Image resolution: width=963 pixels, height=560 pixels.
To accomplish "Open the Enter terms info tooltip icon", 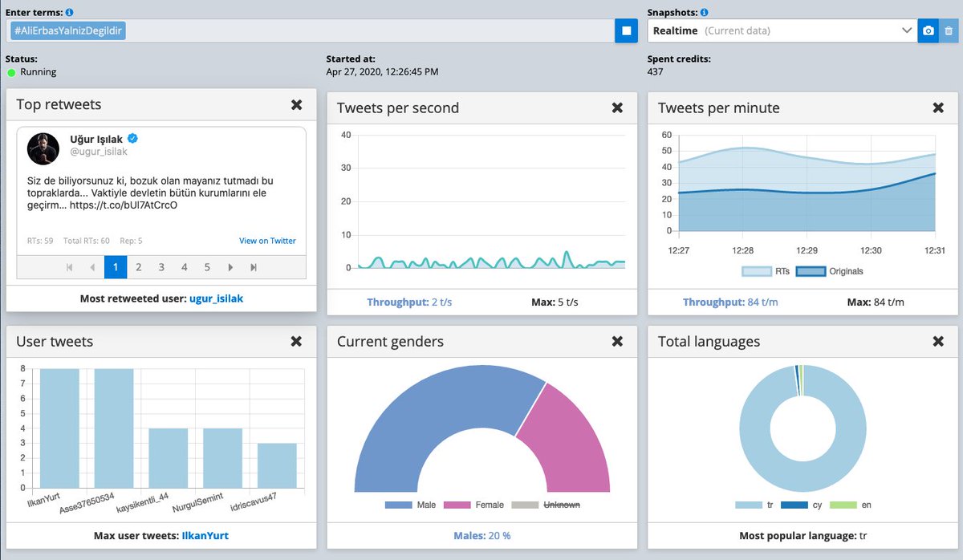I will pyautogui.click(x=69, y=13).
